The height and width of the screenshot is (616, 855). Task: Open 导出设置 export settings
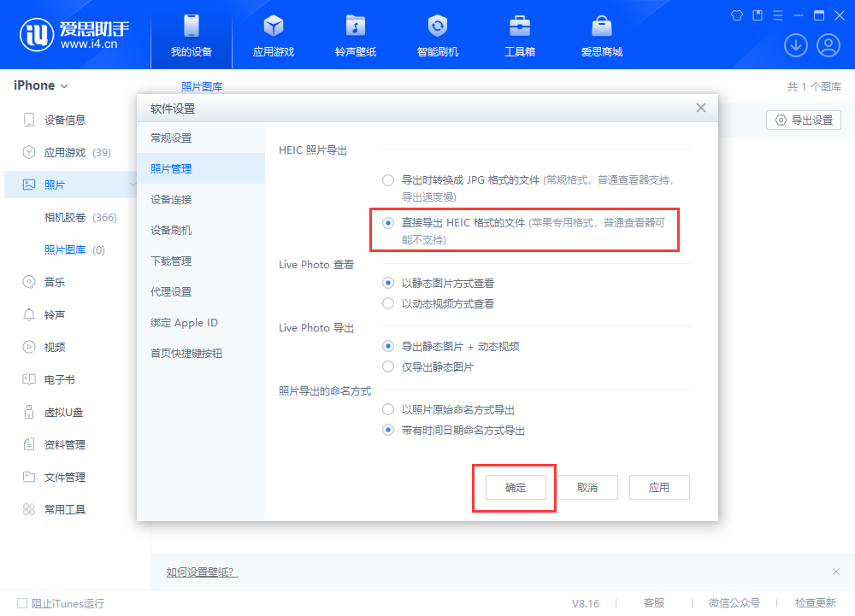coord(804,120)
